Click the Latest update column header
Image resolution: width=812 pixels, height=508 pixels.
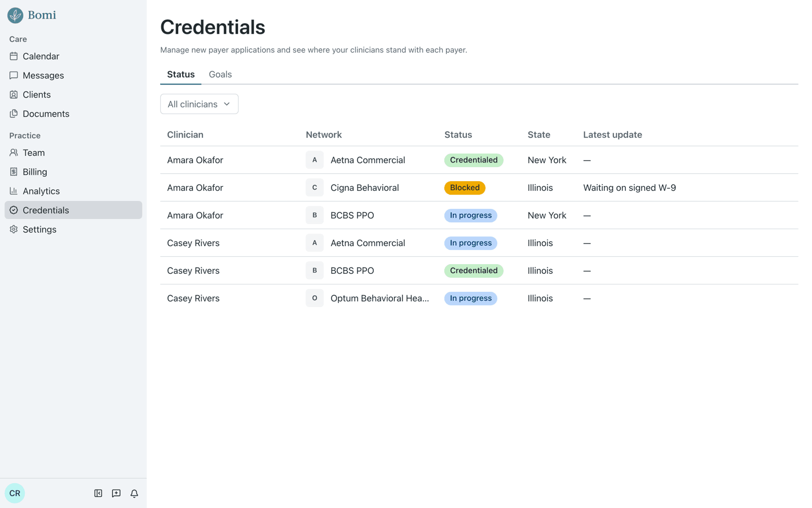[x=612, y=135]
